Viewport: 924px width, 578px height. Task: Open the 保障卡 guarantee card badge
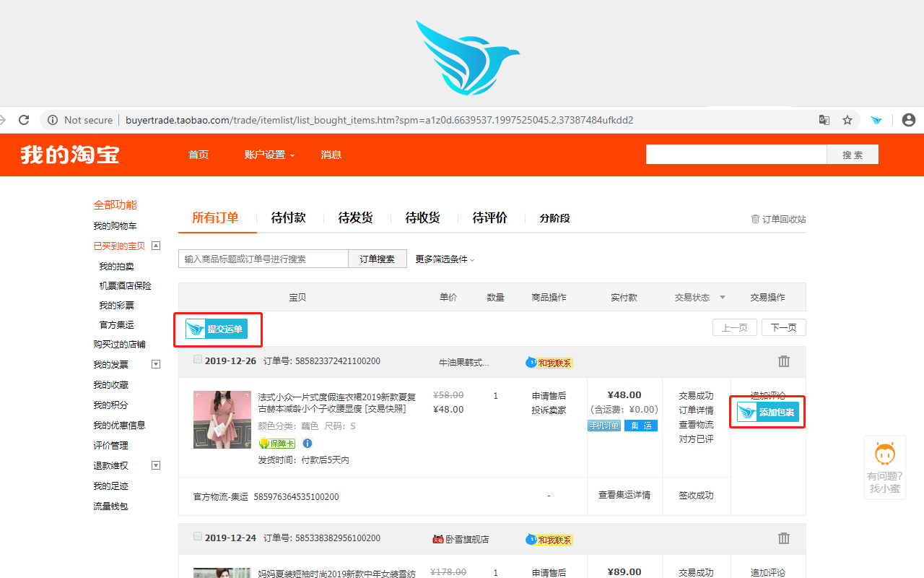point(276,443)
